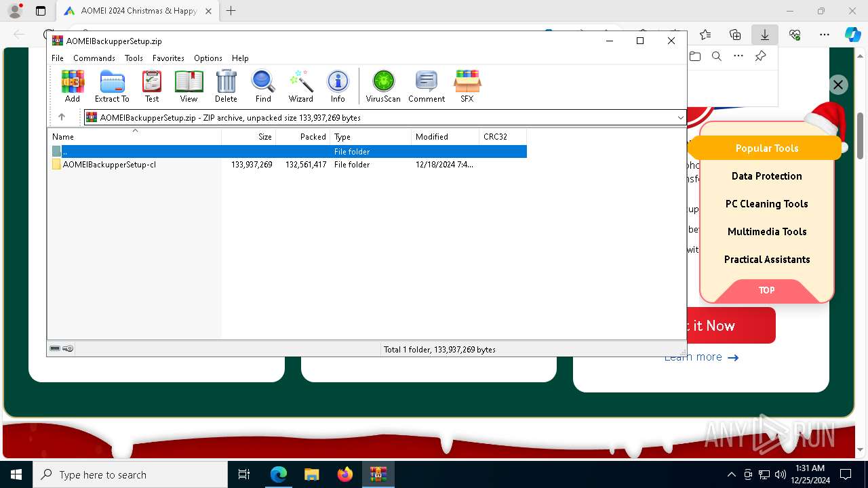Viewport: 868px width, 488px height.
Task: Sort file list by Type column
Action: [370, 136]
